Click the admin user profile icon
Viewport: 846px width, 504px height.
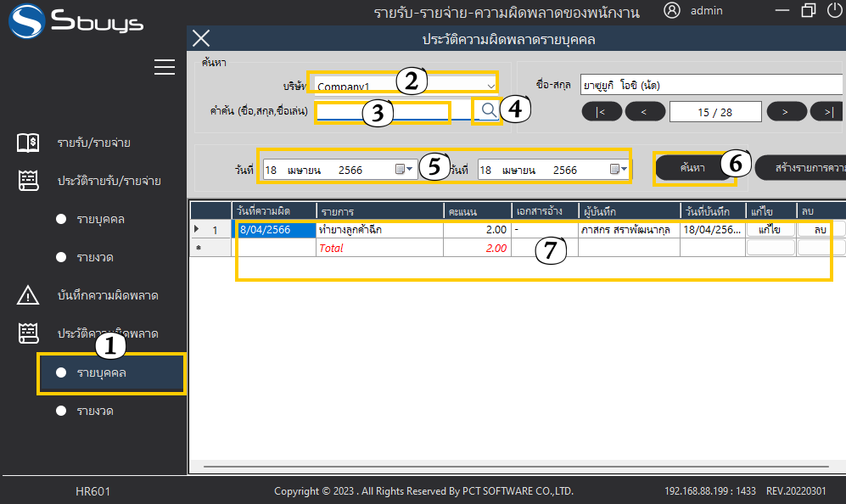coord(672,11)
